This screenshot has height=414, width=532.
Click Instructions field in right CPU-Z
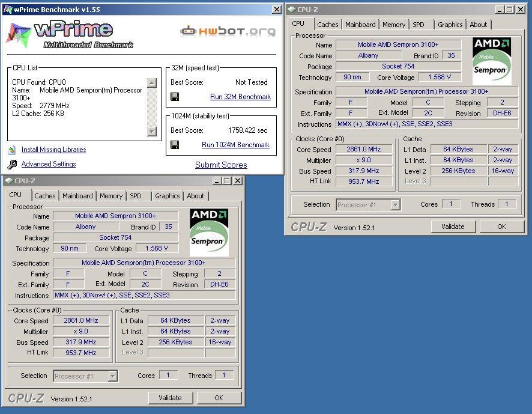(427, 124)
